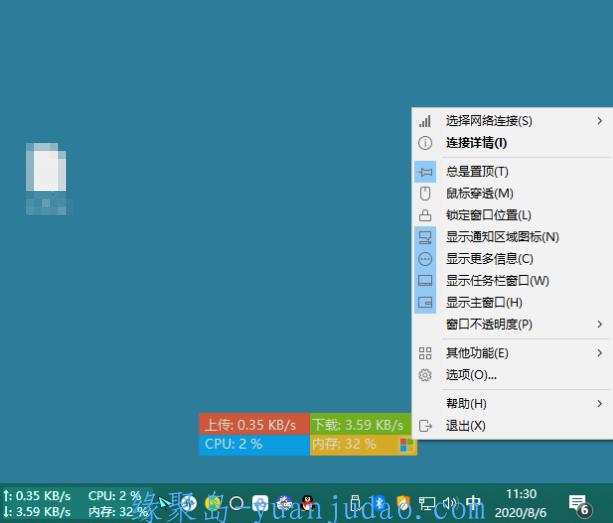
Task: Toggle 锁定窗口位置(L) lock window position
Action: [488, 215]
